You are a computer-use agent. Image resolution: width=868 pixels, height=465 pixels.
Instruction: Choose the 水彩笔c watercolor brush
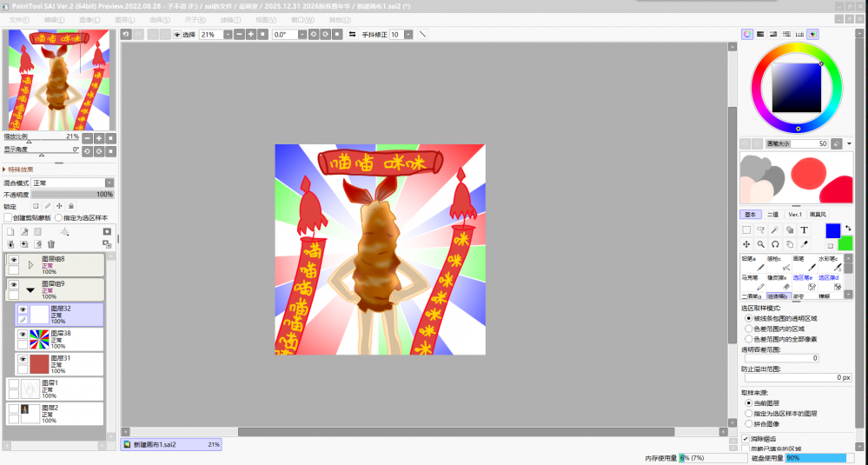click(829, 263)
